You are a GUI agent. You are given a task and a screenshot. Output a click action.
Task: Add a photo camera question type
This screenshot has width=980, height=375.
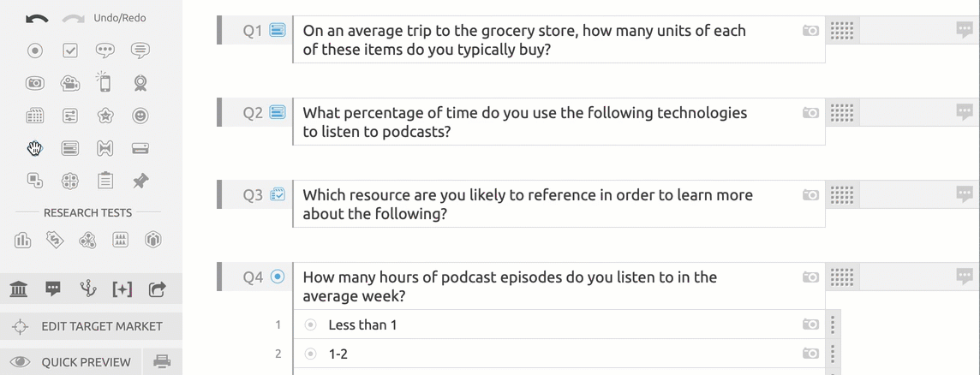click(35, 82)
